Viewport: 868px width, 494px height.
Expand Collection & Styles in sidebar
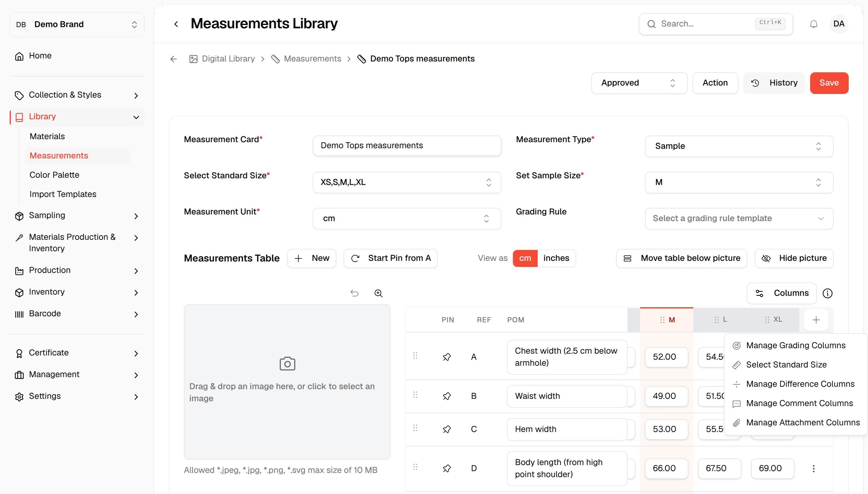pyautogui.click(x=77, y=95)
